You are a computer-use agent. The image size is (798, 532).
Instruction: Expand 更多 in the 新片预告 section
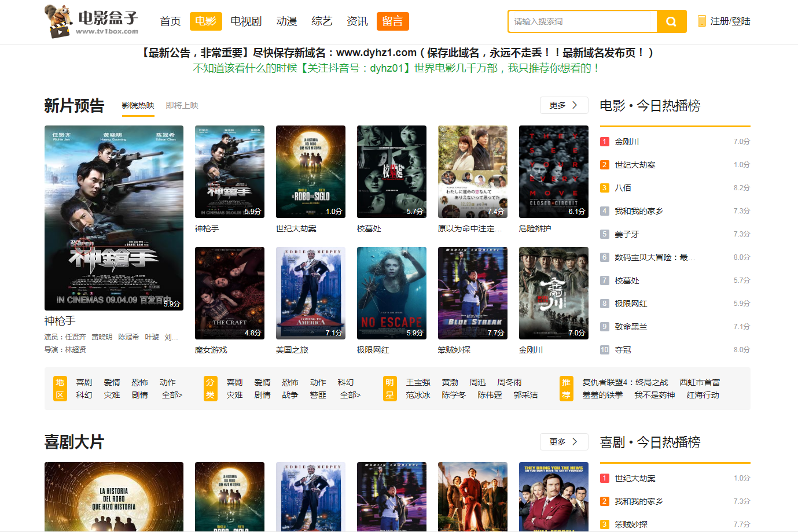pos(564,105)
